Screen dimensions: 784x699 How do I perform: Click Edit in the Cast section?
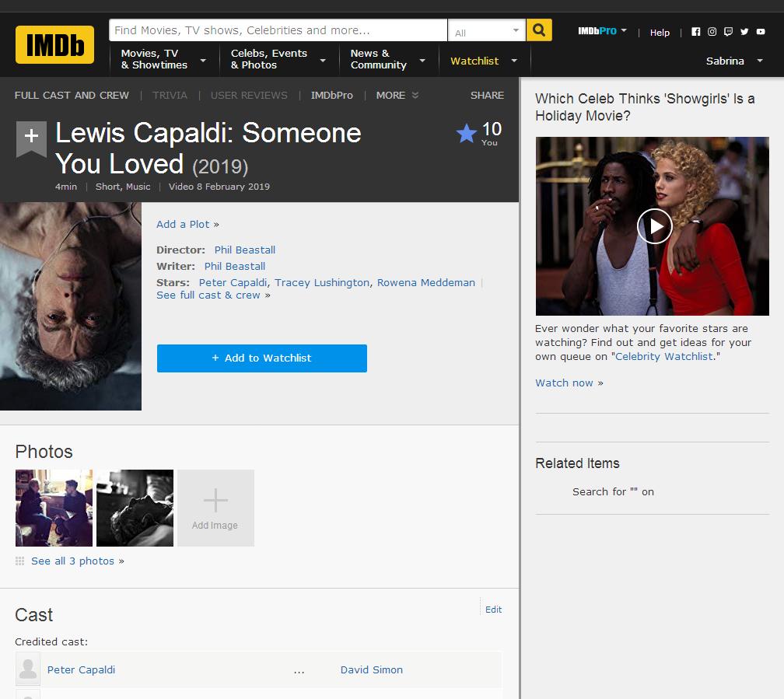tap(493, 610)
